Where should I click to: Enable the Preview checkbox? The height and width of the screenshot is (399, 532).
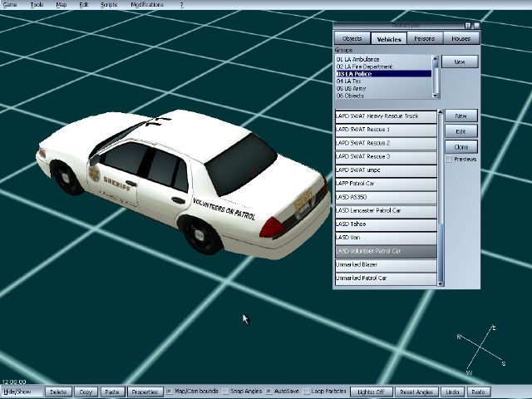click(x=449, y=159)
